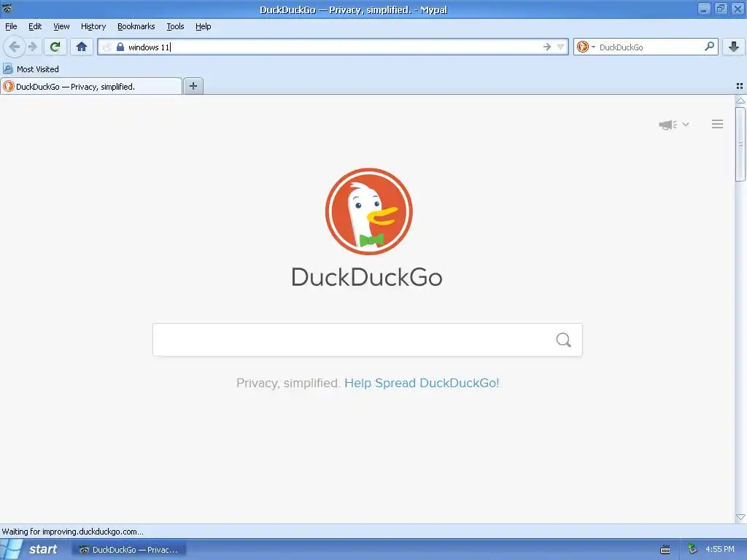Open the File menu

click(x=11, y=26)
